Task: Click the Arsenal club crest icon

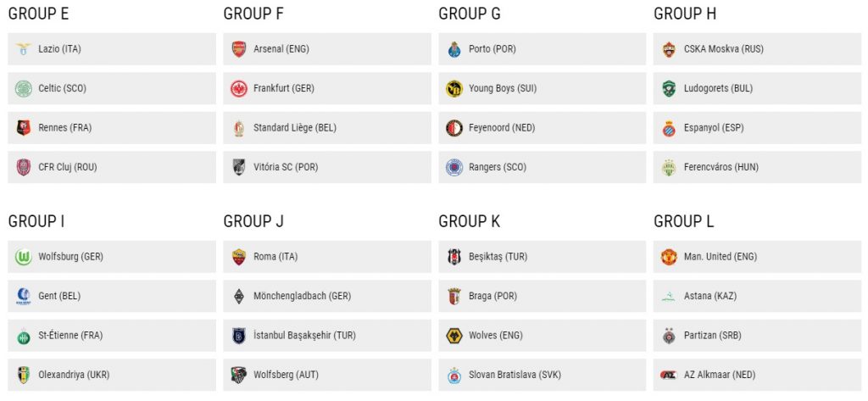Action: [x=238, y=49]
